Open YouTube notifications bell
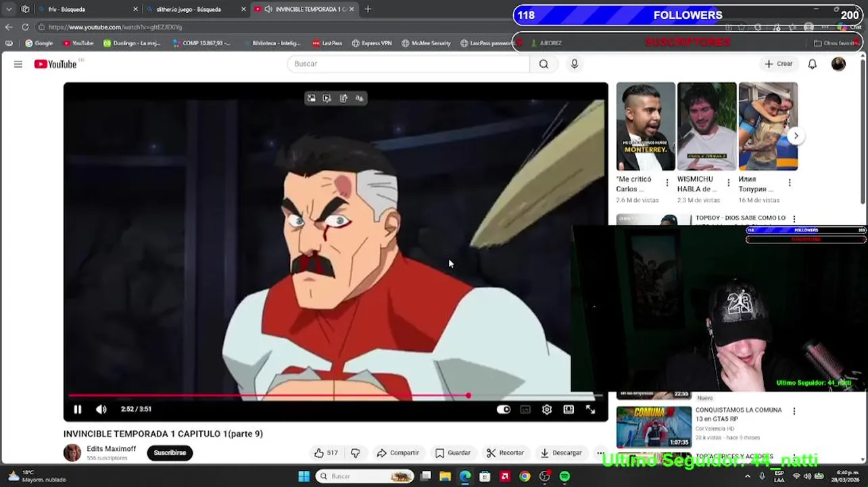868x487 pixels. coord(812,64)
